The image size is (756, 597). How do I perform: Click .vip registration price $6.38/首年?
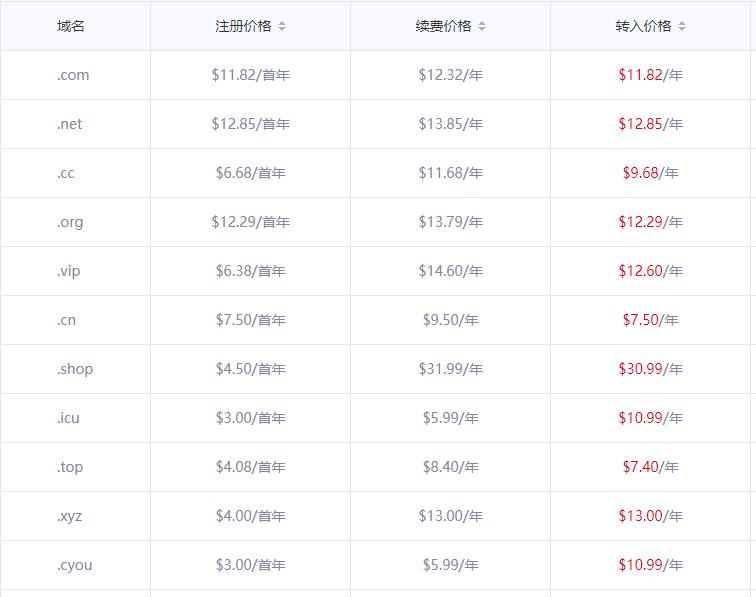(x=251, y=271)
